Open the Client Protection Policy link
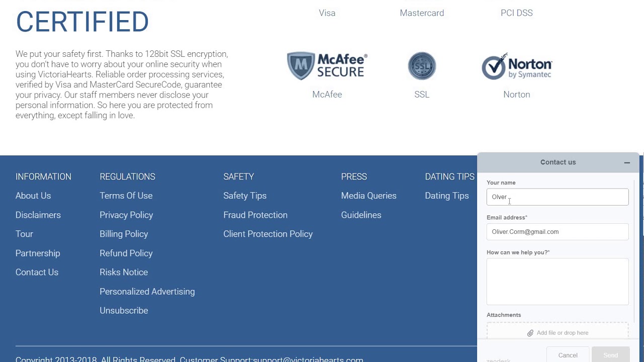Viewport: 644px width, 362px height. [268, 234]
